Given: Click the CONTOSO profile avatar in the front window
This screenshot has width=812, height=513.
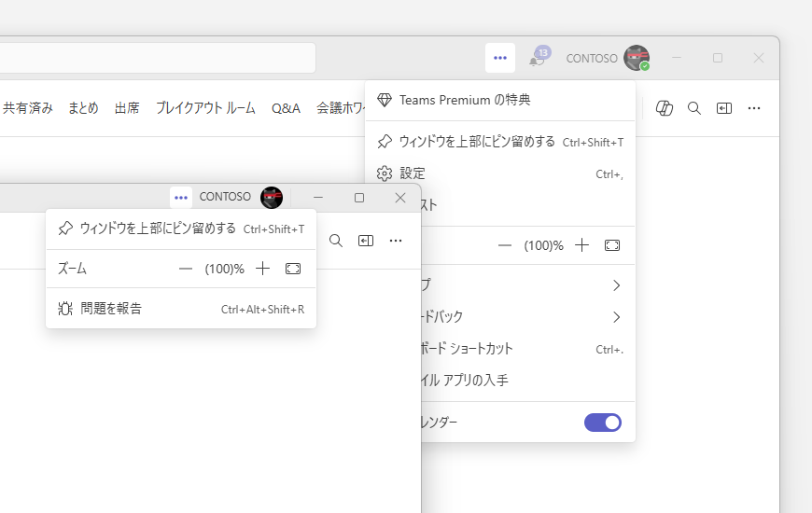Looking at the screenshot, I should 272,198.
